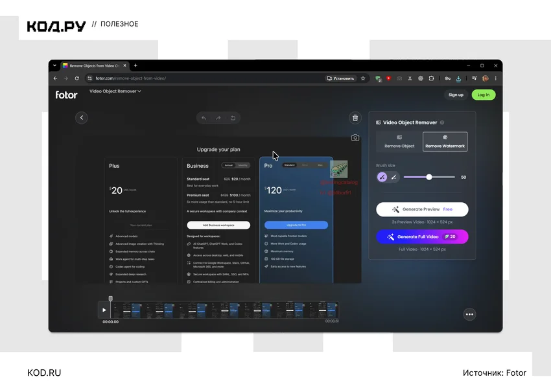Take a snapshot with the camera icon
Viewport: 551px width, 392px height.
coord(355,137)
